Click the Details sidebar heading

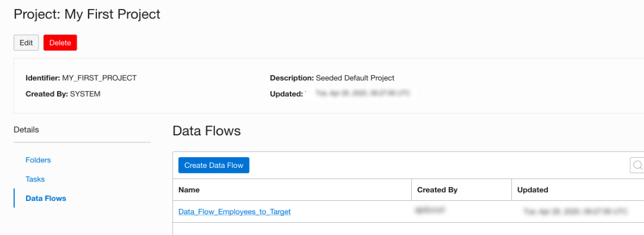(x=26, y=130)
